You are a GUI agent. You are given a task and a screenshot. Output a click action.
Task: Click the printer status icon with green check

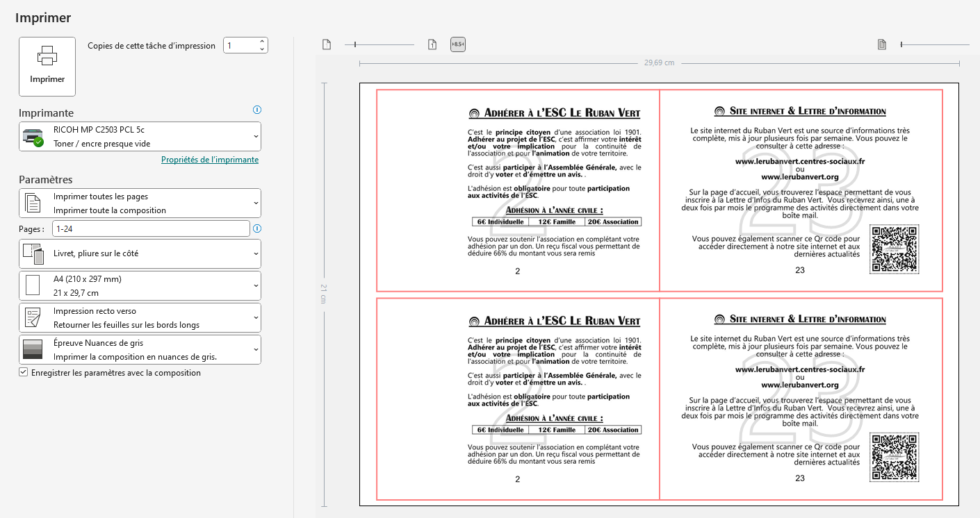point(33,137)
